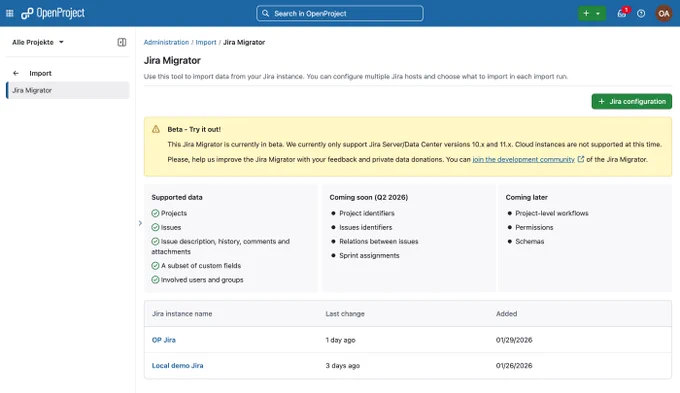Click the green plus create button
Screen dimensions: 680x393
pos(586,13)
